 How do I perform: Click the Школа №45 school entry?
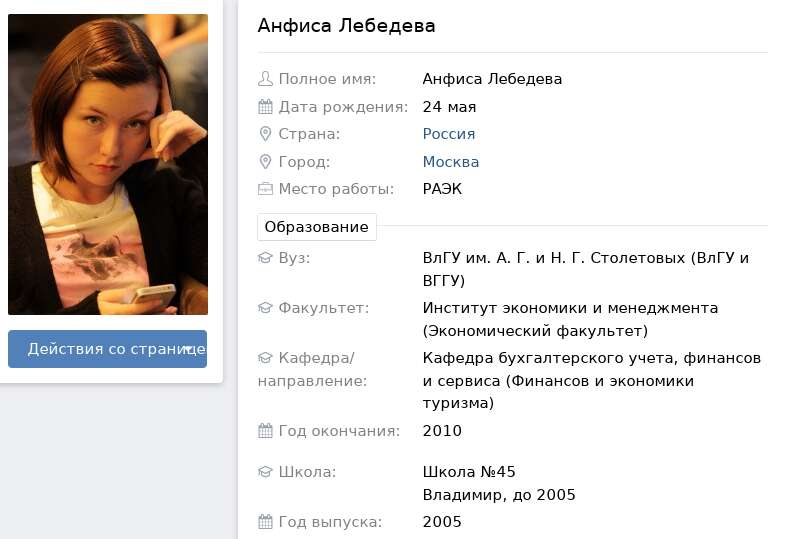[469, 471]
